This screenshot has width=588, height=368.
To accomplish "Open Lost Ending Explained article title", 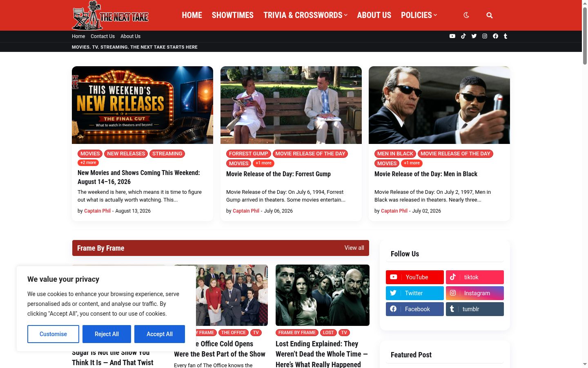I will click(x=322, y=354).
